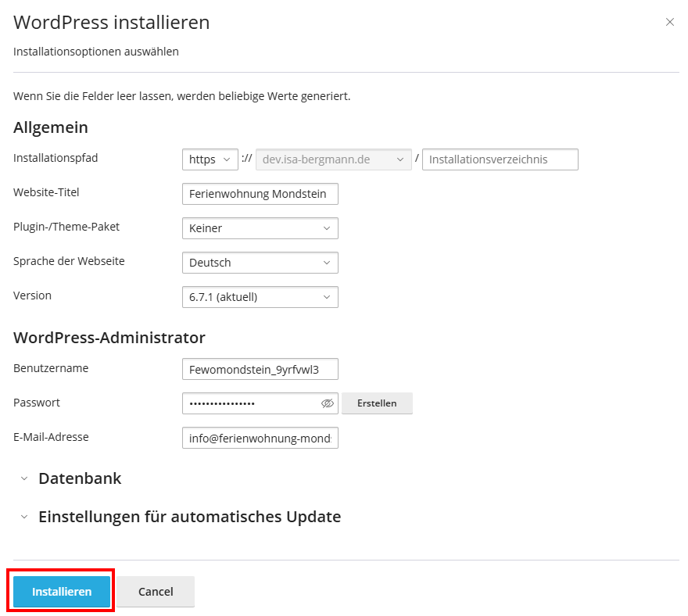Click the Cancel button
The height and width of the screenshot is (616, 688).
[156, 592]
